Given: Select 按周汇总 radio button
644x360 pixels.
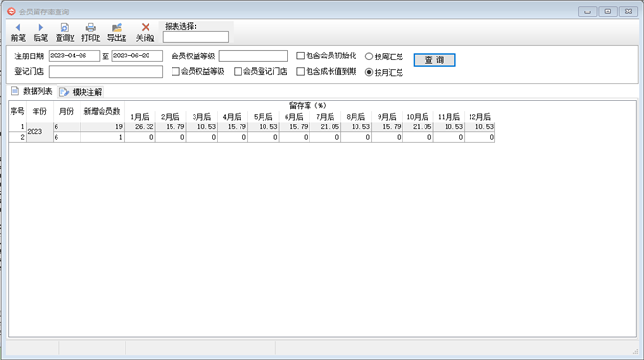Looking at the screenshot, I should point(369,56).
